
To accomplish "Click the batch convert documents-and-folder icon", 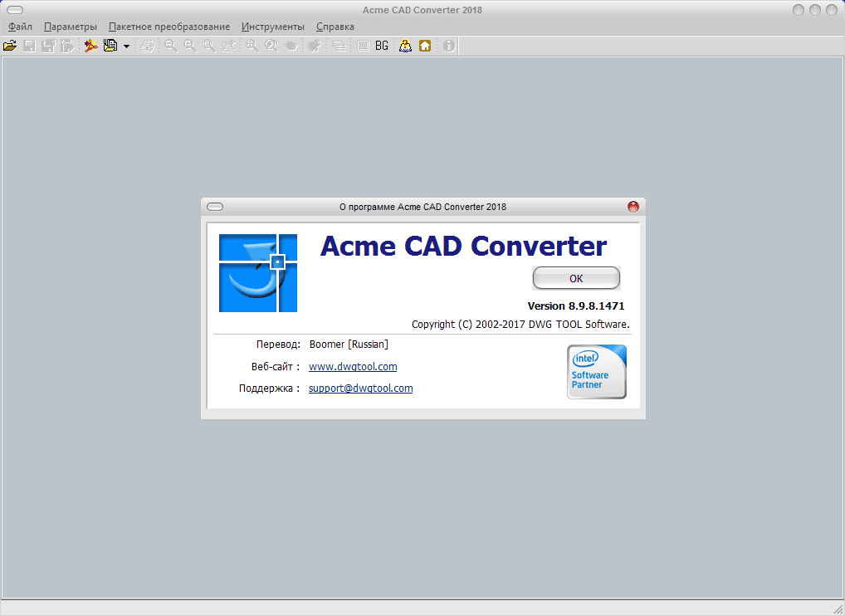I will tap(110, 46).
